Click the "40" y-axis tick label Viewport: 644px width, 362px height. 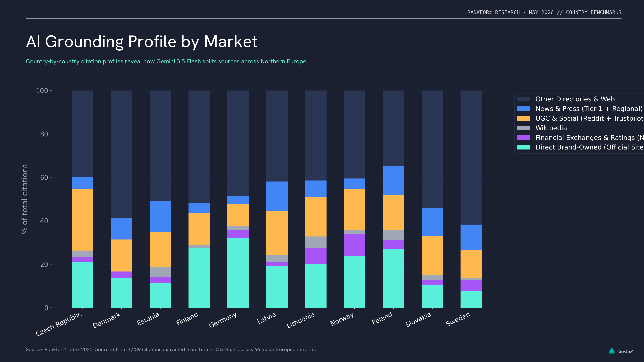click(44, 221)
